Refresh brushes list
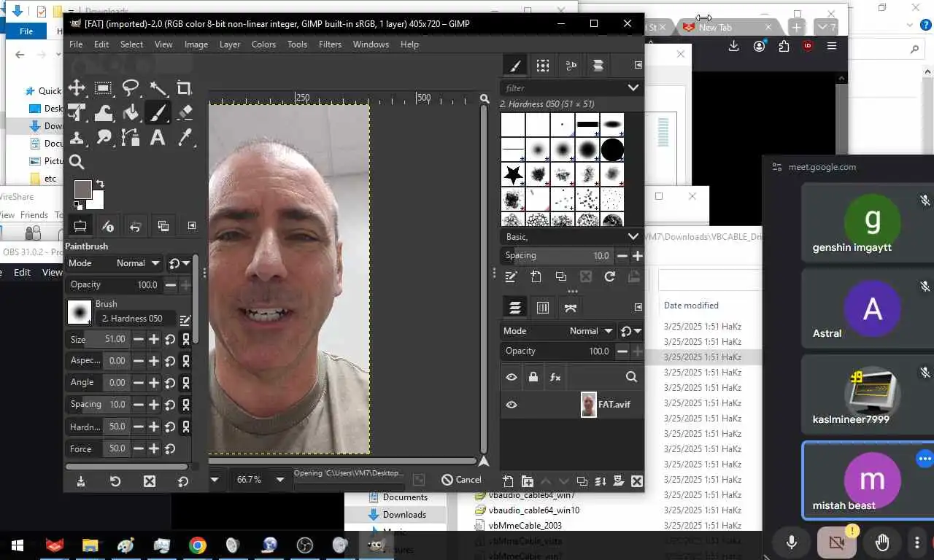 (610, 277)
